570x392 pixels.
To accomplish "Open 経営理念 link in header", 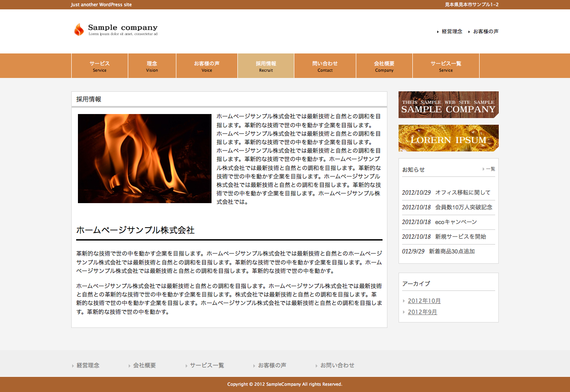I will click(x=452, y=32).
